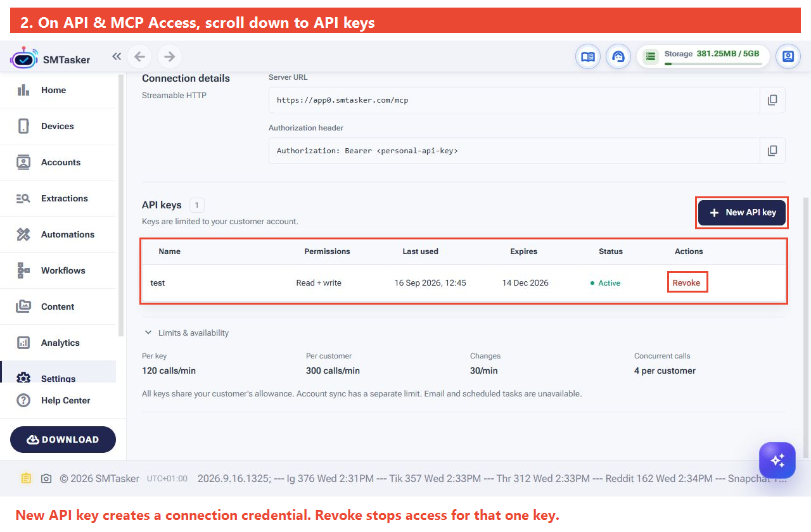Click the Devices phone icon
Image resolution: width=811 pixels, height=532 pixels.
(x=23, y=126)
